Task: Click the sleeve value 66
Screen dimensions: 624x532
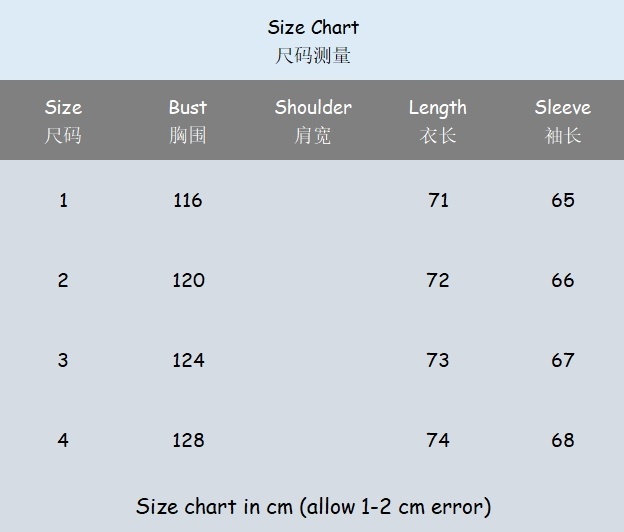Action: click(563, 280)
